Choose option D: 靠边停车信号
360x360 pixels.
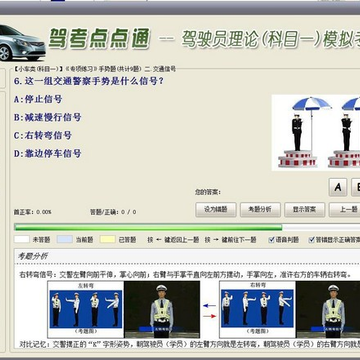coord(48,154)
